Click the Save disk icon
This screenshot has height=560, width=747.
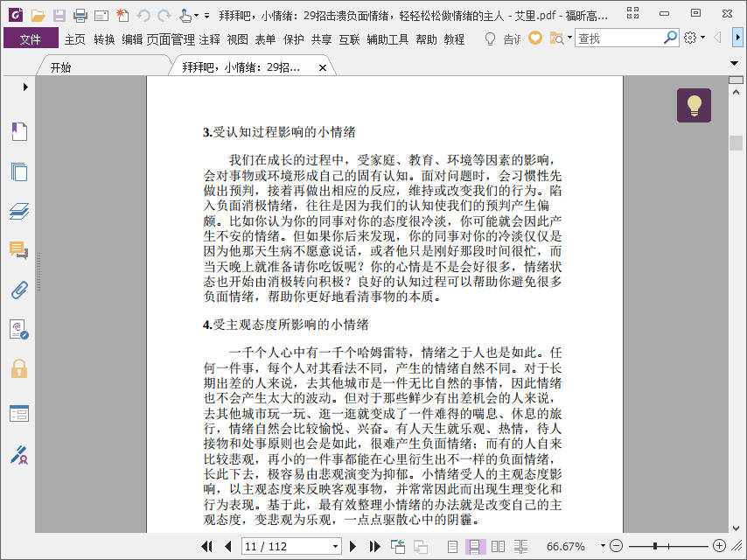click(59, 16)
